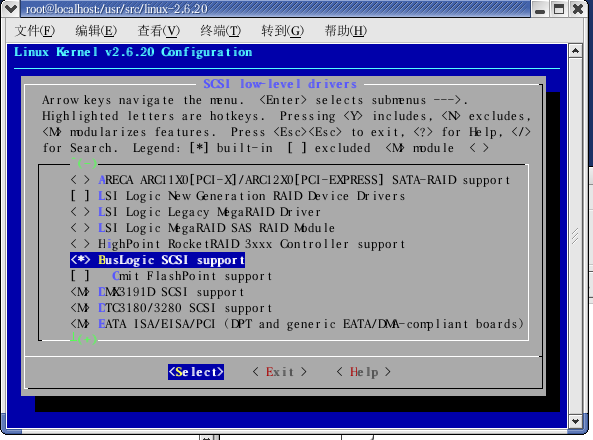Image resolution: width=593 pixels, height=440 pixels.
Task: Toggle LSI Logic New Generation RAID checkbox
Action: point(80,196)
